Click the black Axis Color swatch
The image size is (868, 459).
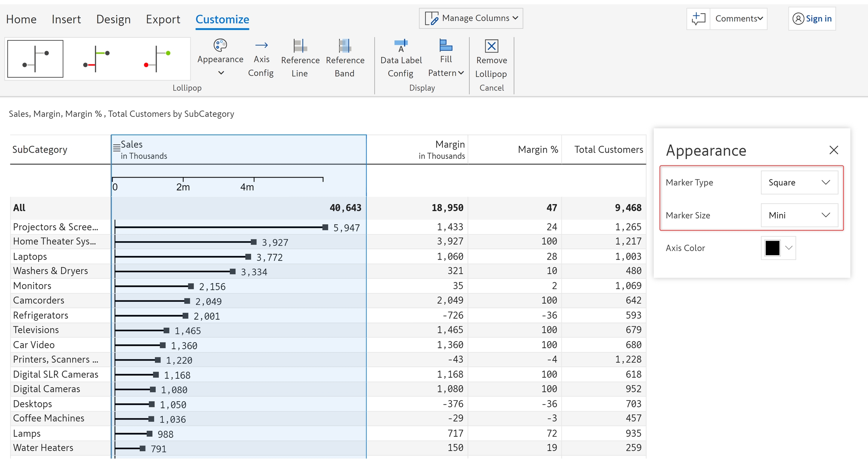click(x=772, y=248)
